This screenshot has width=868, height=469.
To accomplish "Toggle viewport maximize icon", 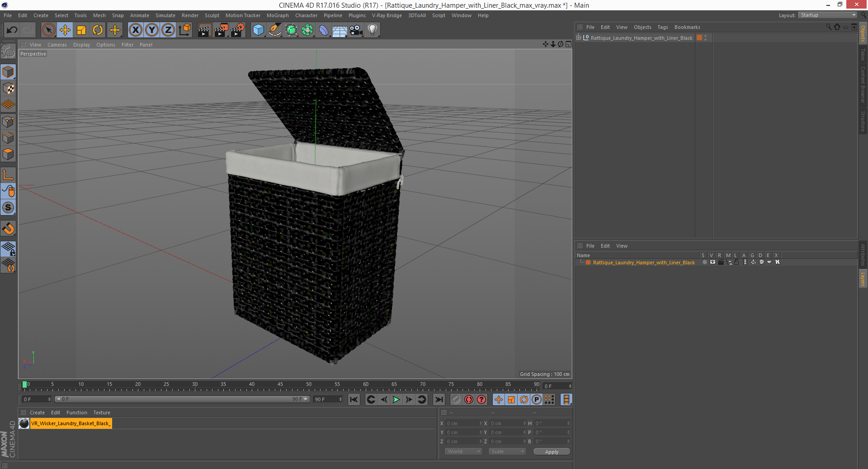I will click(568, 44).
